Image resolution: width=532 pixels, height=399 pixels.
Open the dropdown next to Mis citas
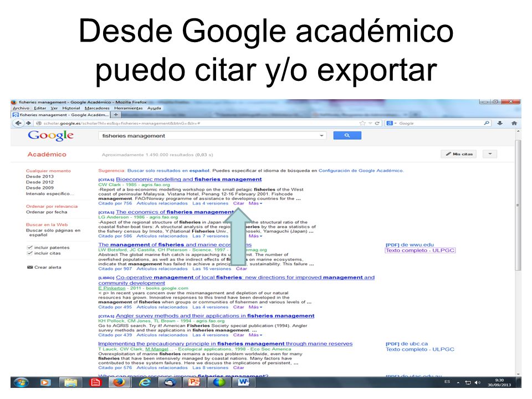(490, 154)
